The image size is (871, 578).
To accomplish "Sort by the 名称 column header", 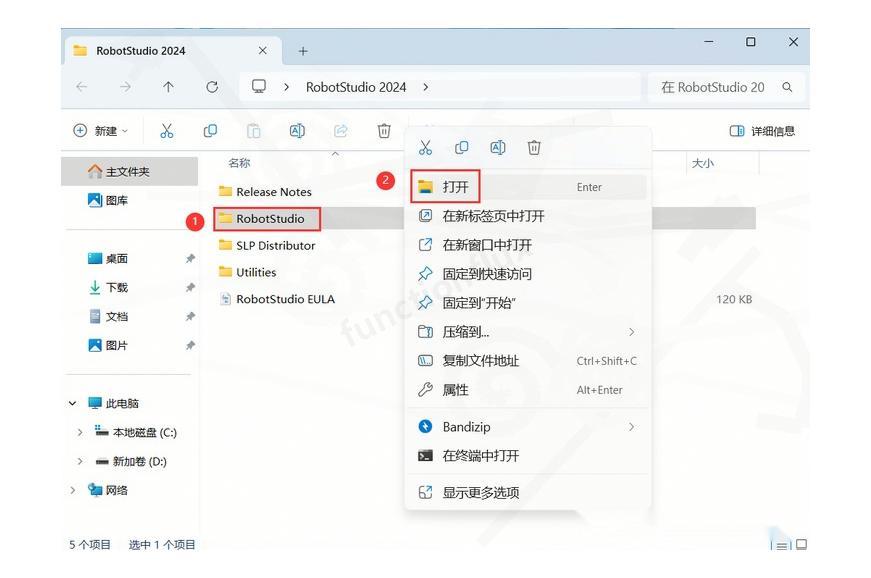I will pyautogui.click(x=239, y=163).
